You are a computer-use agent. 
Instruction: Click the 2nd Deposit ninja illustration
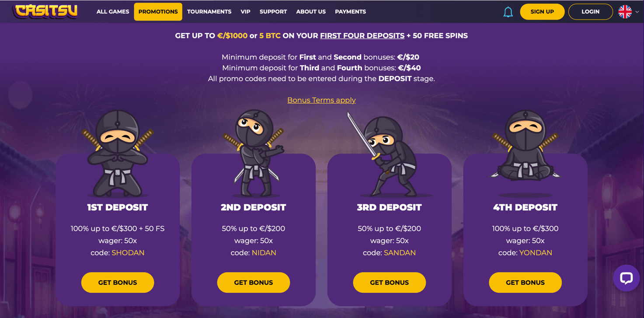(254, 153)
